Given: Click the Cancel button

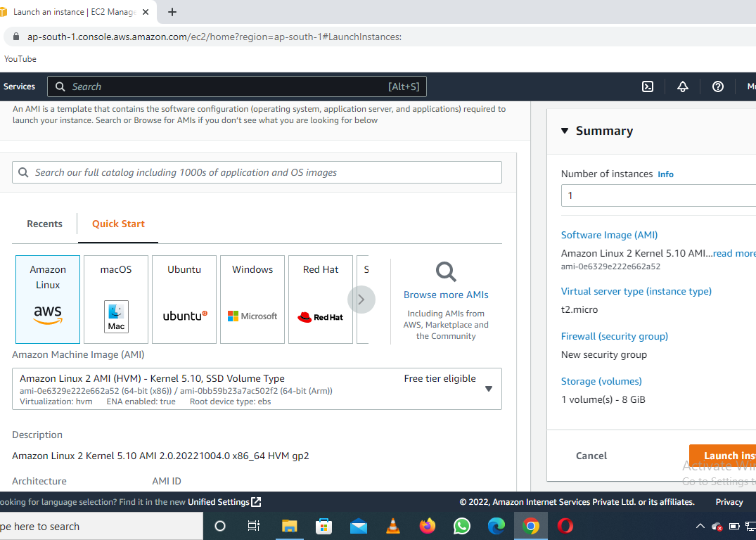Looking at the screenshot, I should point(591,456).
